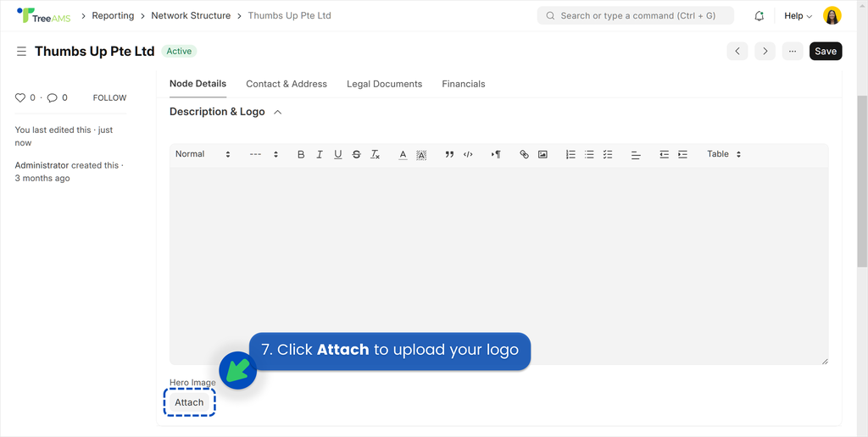Viewport: 868px width, 437px height.
Task: Switch to Legal Documents tab
Action: click(x=384, y=84)
